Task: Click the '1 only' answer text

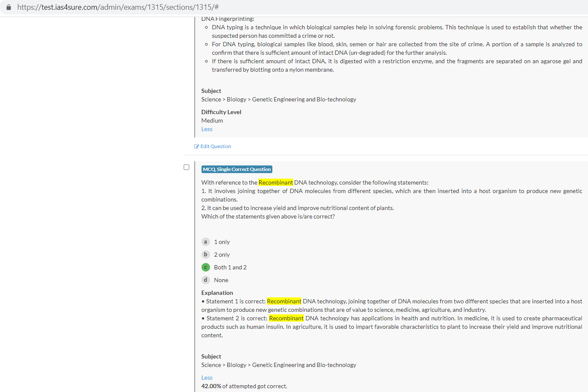Action: tap(222, 242)
